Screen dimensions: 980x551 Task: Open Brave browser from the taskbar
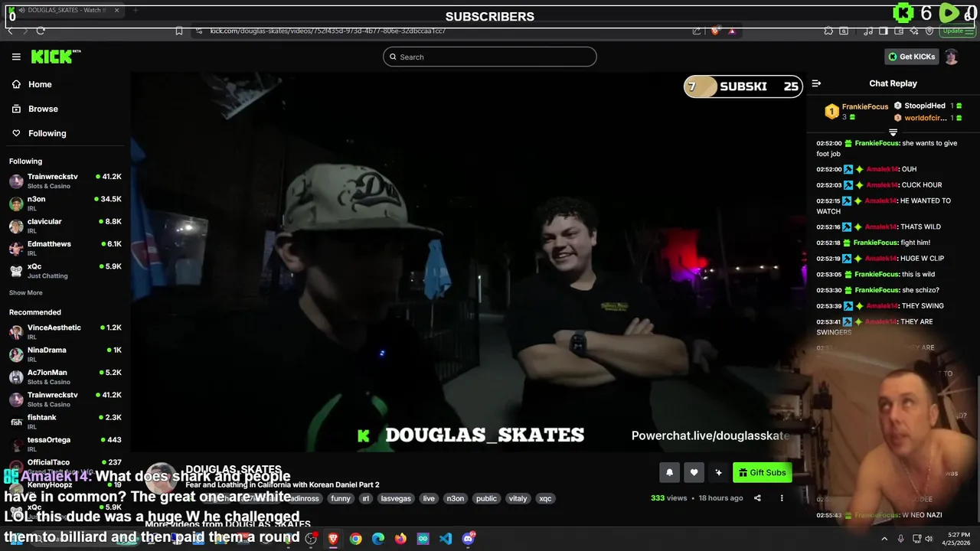point(333,539)
